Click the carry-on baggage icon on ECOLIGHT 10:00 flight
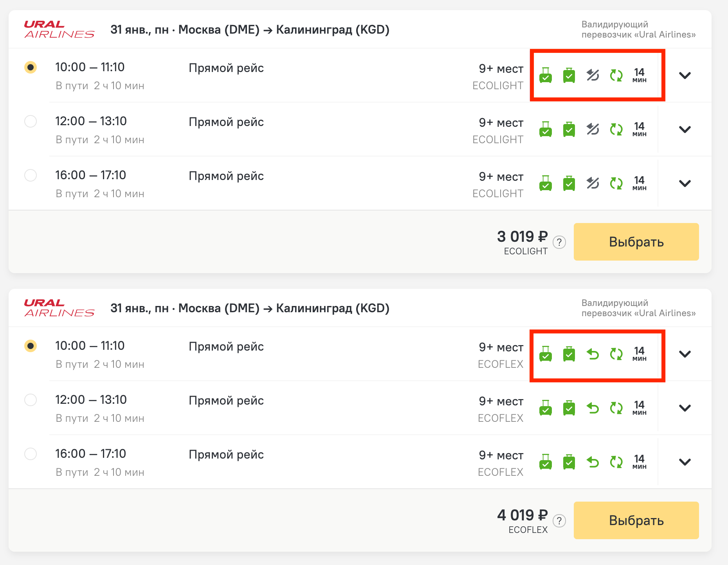This screenshot has width=728, height=565. (545, 75)
